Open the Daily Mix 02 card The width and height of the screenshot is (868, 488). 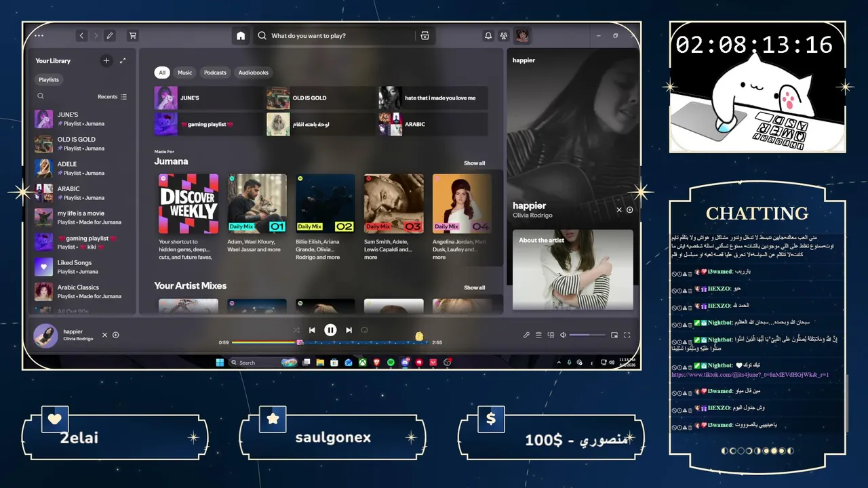click(325, 217)
